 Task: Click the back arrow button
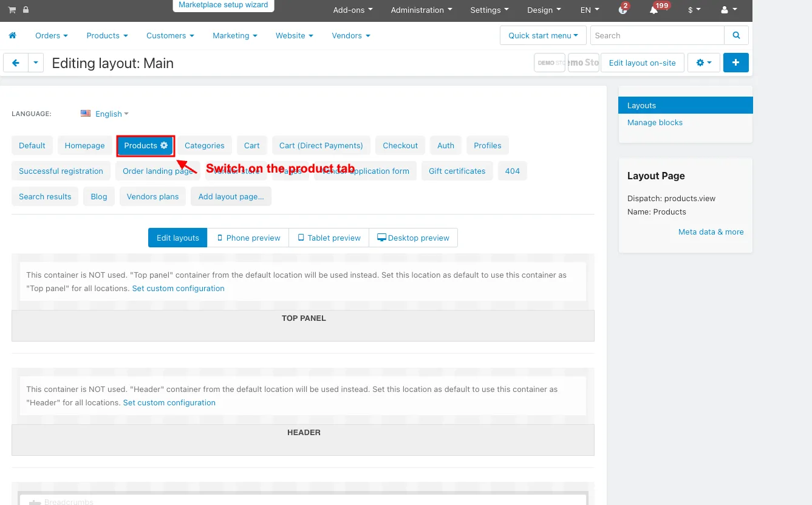tap(16, 63)
